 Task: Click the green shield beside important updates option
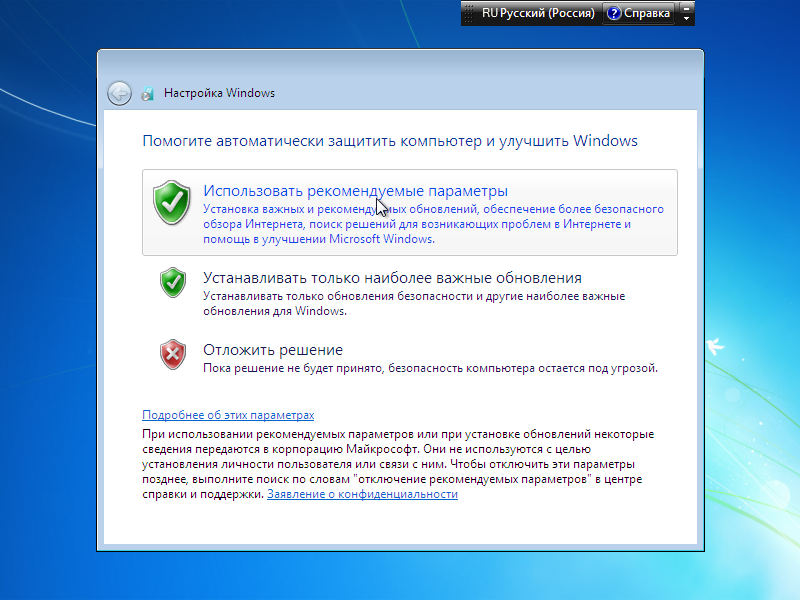(x=173, y=282)
